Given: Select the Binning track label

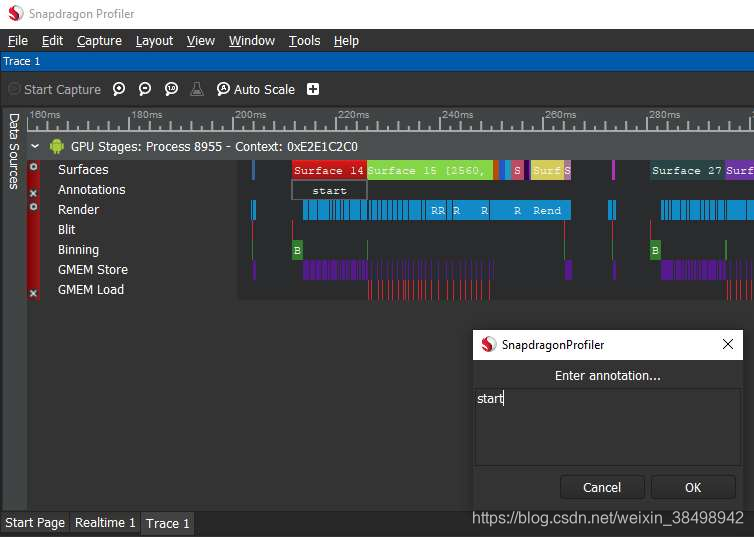Looking at the screenshot, I should coord(78,250).
